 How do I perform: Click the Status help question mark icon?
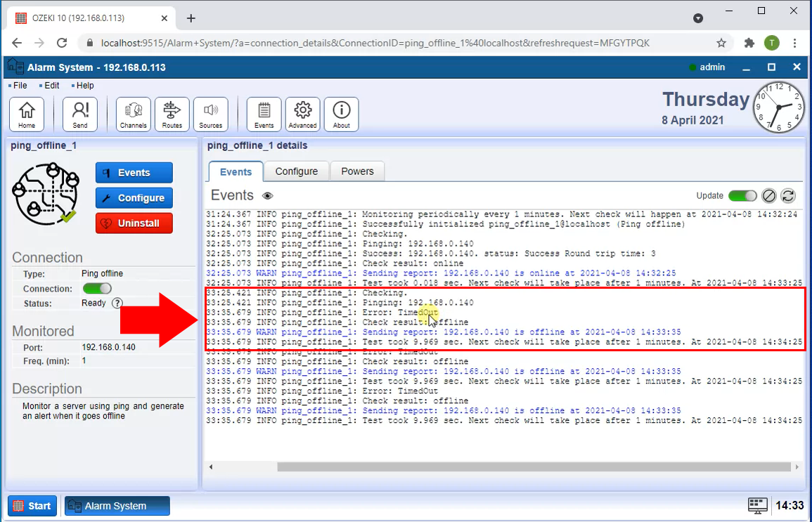117,304
